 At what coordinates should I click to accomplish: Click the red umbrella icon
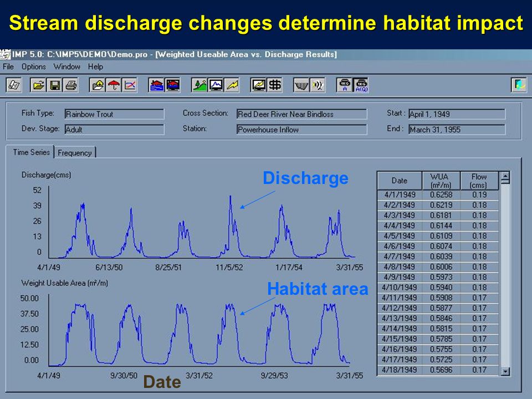click(114, 85)
